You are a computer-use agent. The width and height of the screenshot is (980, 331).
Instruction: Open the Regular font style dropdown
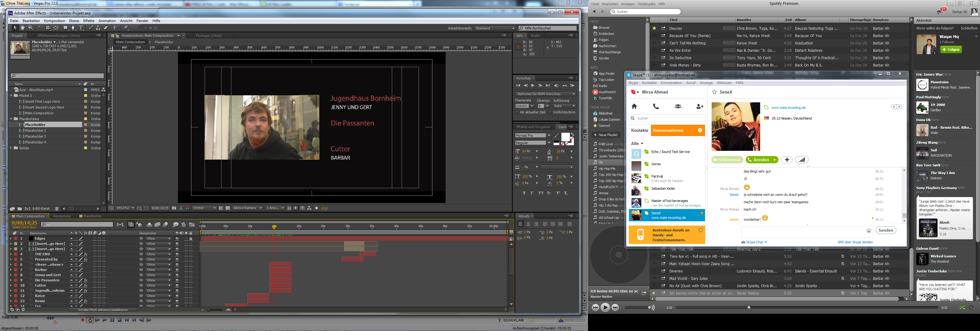coord(533,143)
